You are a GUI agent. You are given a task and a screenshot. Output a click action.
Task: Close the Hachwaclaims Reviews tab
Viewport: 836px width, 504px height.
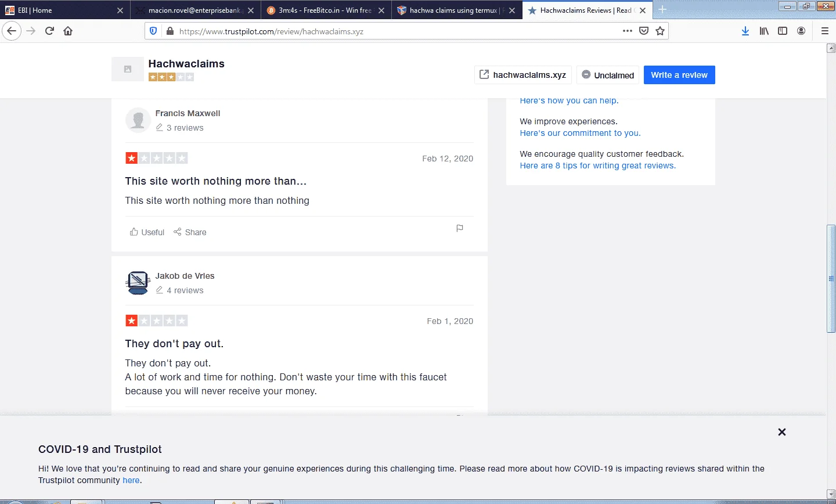tap(643, 10)
